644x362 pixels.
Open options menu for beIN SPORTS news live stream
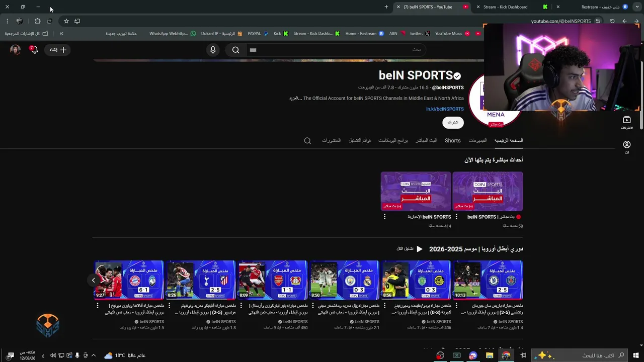384,217
